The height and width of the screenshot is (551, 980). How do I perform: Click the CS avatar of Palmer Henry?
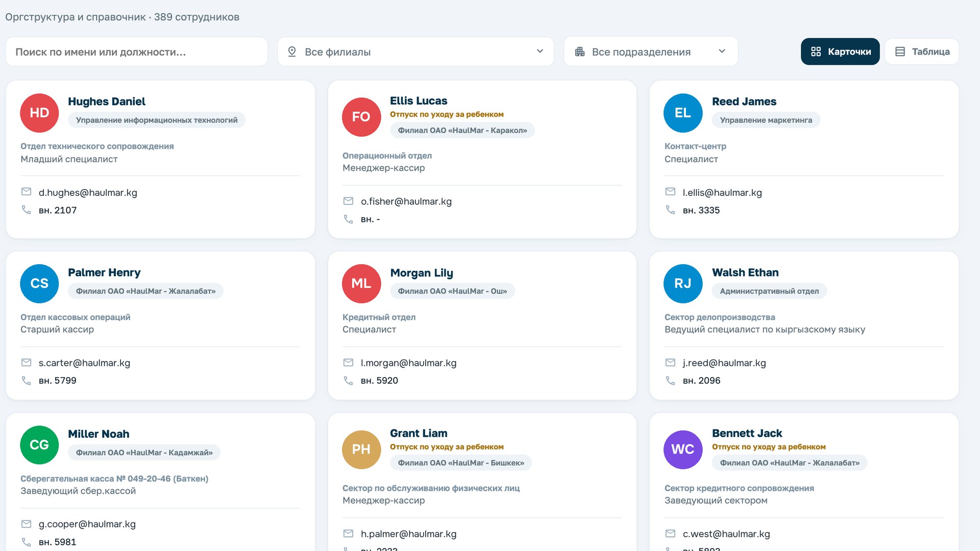click(39, 284)
